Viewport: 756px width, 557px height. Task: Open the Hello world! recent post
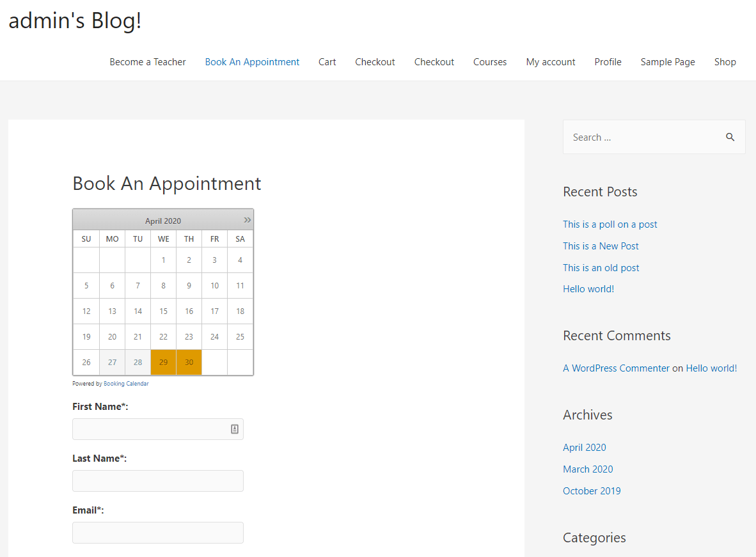point(588,289)
